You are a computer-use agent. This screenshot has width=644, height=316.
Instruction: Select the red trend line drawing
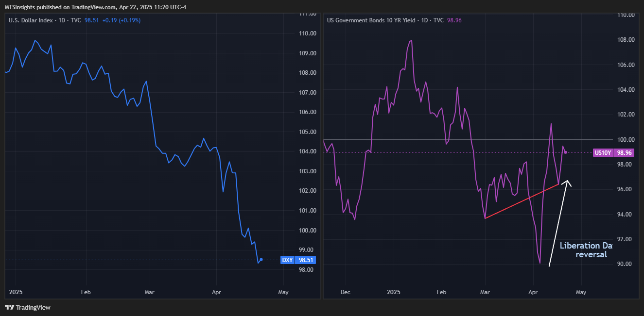point(521,201)
